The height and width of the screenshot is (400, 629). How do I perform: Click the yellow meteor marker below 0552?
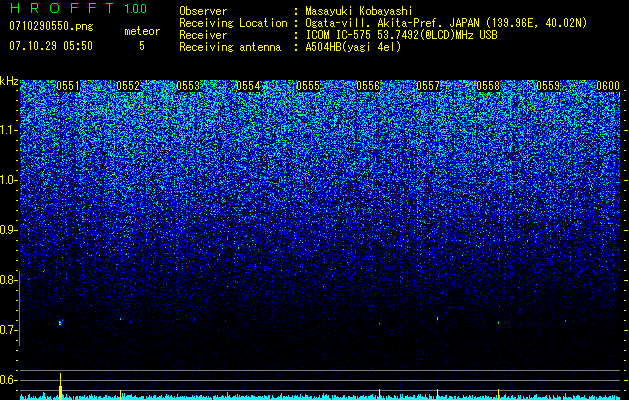coord(120,394)
